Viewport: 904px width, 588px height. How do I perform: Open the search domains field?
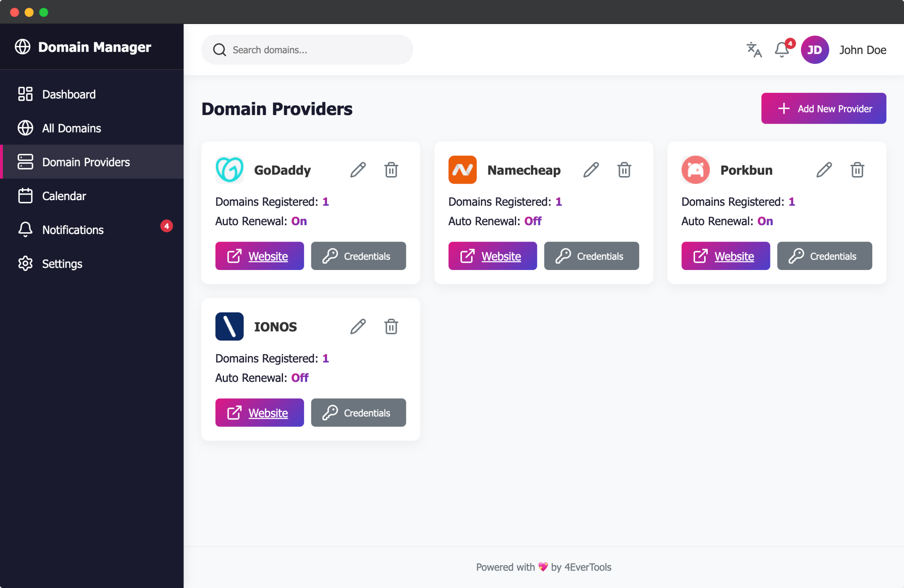[x=307, y=50]
